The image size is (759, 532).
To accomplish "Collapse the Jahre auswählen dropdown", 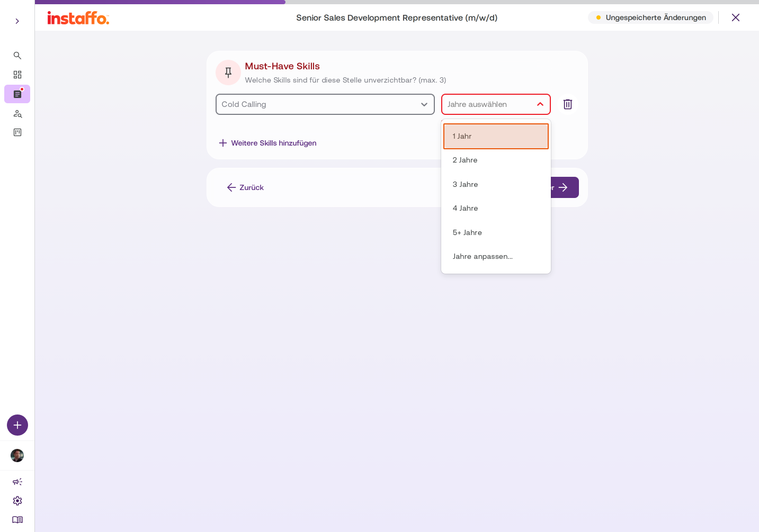I will coord(496,104).
